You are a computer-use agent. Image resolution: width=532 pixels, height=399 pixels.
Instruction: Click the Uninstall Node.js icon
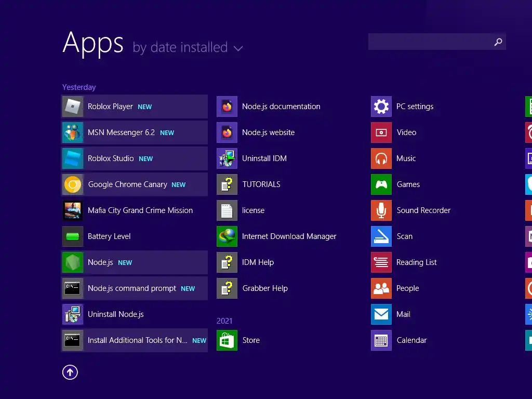point(73,314)
